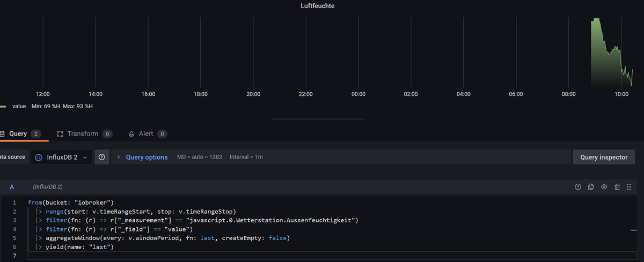
Task: Toggle visibility of query A with eye icon
Action: click(604, 187)
